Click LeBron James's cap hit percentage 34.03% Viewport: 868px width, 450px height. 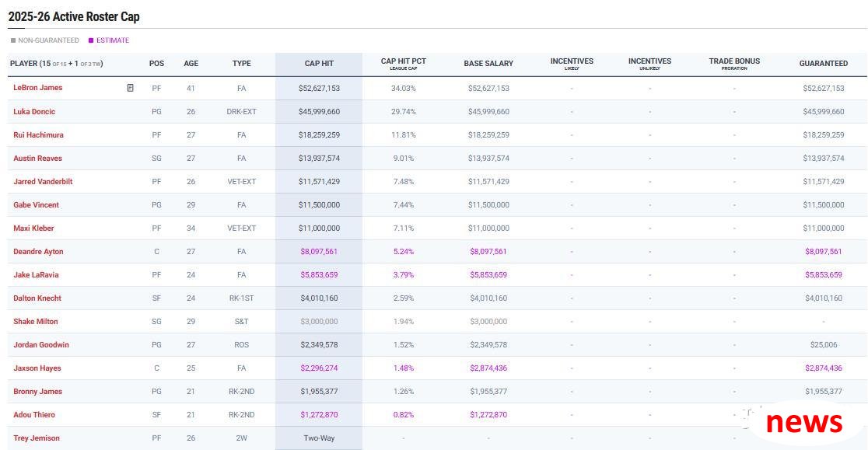pyautogui.click(x=404, y=88)
